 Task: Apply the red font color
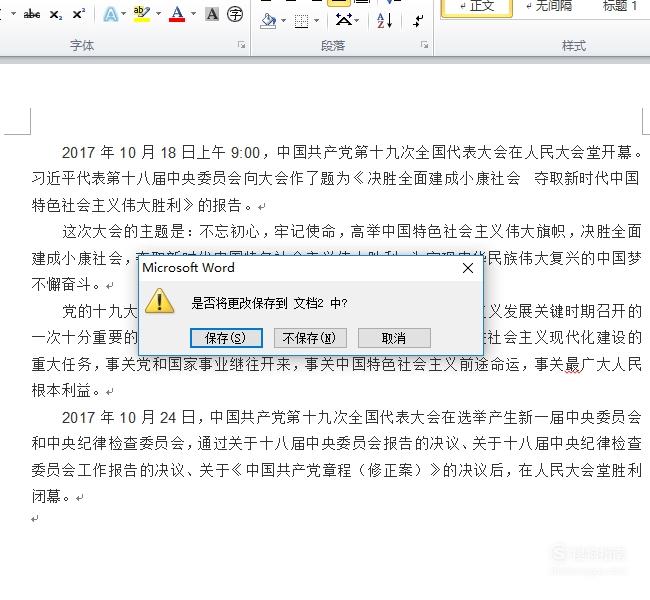[177, 14]
